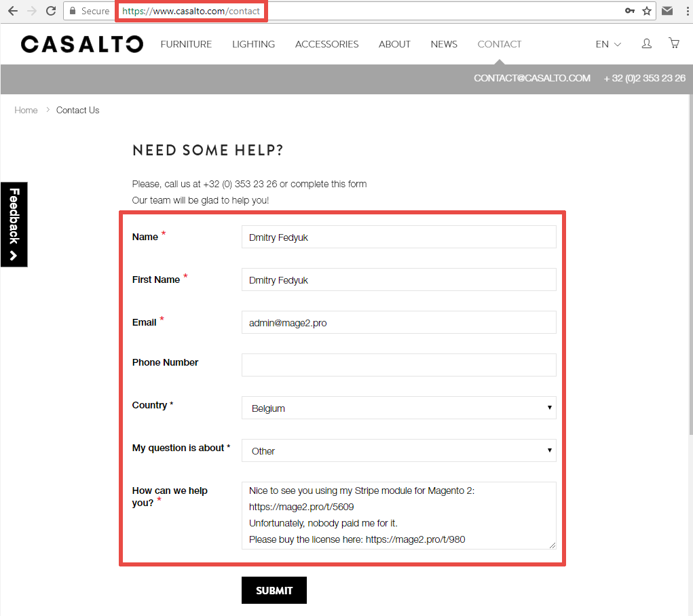Submit the contact form
The image size is (693, 616).
pos(274,590)
